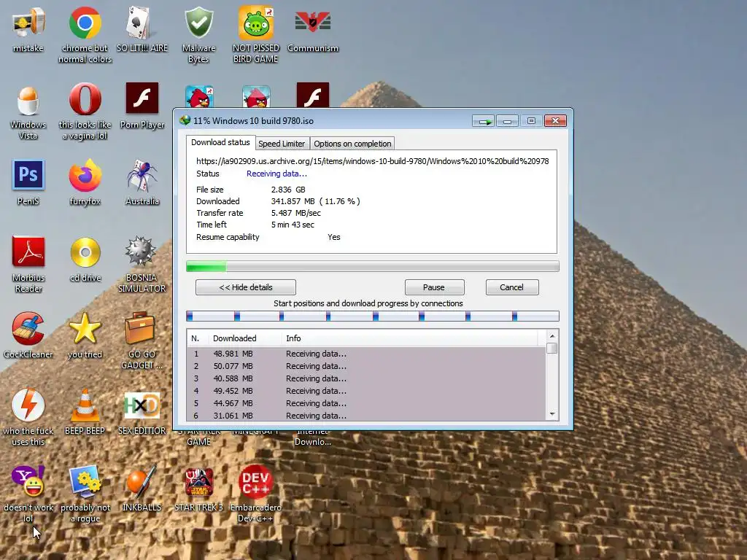
Task: Click the 'N.' column header
Action: (198, 338)
